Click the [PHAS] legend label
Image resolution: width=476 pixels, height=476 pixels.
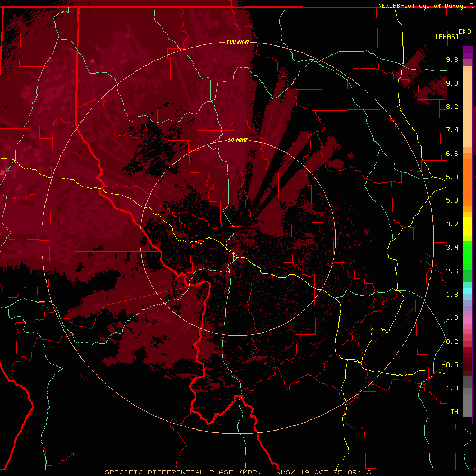coord(447,36)
